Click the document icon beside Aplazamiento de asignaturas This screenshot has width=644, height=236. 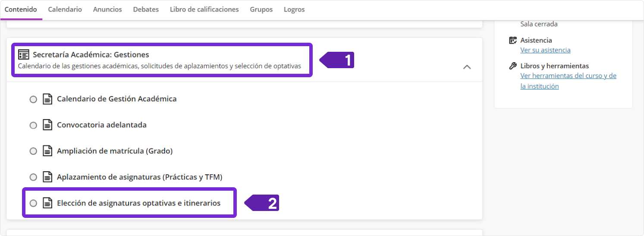[47, 177]
